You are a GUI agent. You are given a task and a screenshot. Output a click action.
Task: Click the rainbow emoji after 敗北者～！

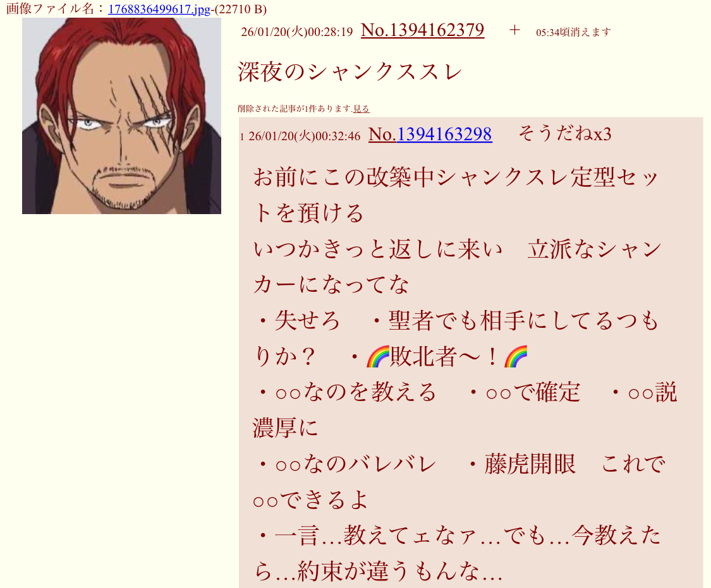[x=516, y=356]
